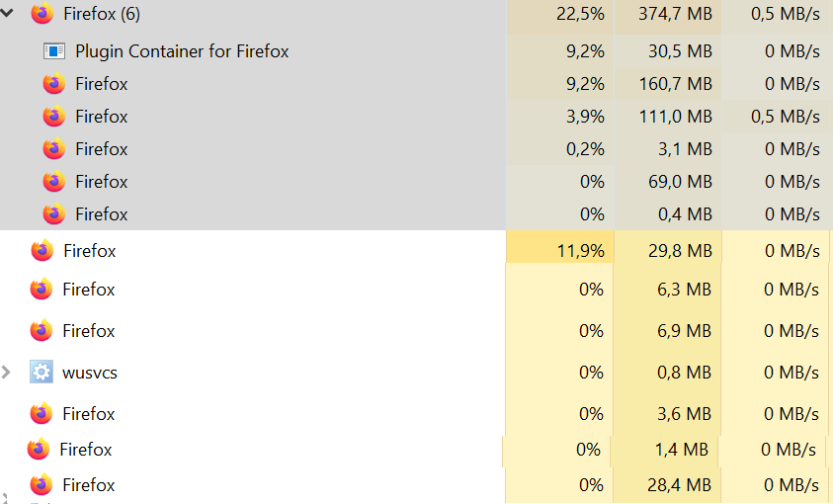Click the 0,5 MB/s disk cell of Firefox (6)
Image resolution: width=833 pixels, height=504 pixels.
pos(777,15)
